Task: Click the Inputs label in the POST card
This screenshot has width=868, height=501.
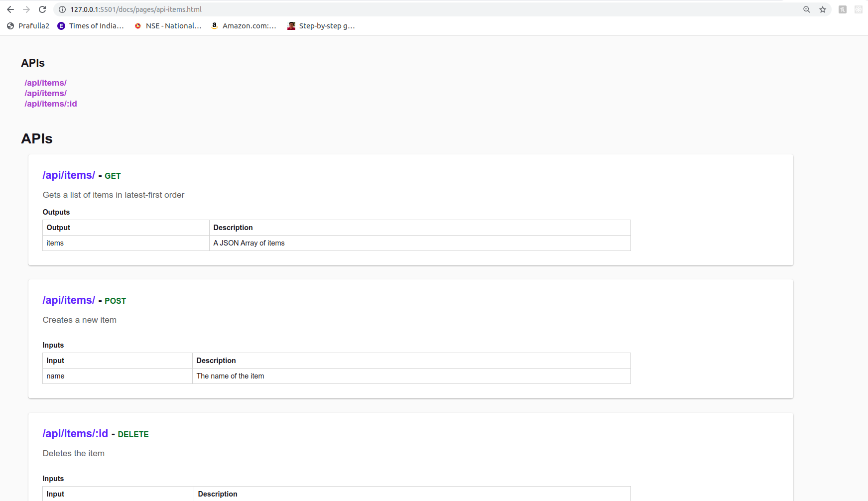Action: click(53, 345)
